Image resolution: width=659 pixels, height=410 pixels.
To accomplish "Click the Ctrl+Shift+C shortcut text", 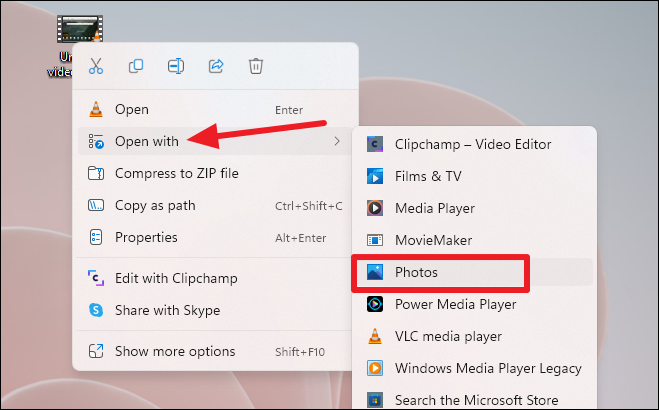I will (x=308, y=206).
